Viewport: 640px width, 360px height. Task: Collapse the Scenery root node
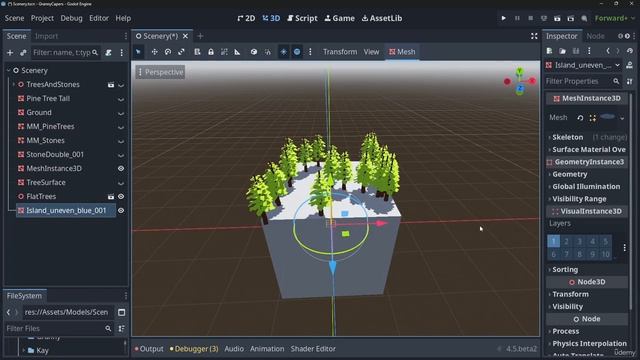pyautogui.click(x=9, y=71)
